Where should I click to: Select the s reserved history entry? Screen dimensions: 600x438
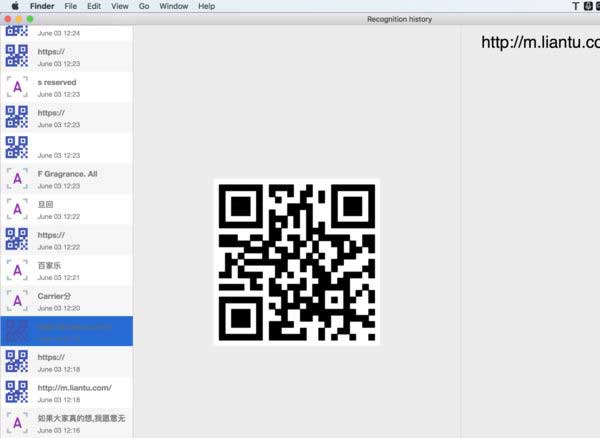click(x=67, y=87)
